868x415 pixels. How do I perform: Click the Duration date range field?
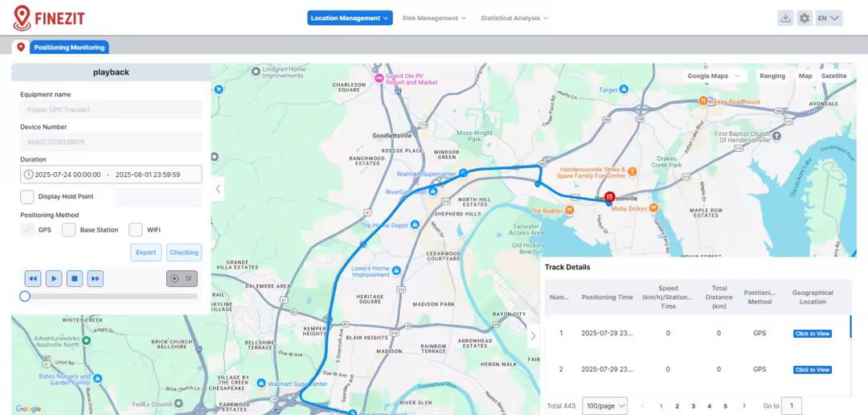pyautogui.click(x=111, y=174)
